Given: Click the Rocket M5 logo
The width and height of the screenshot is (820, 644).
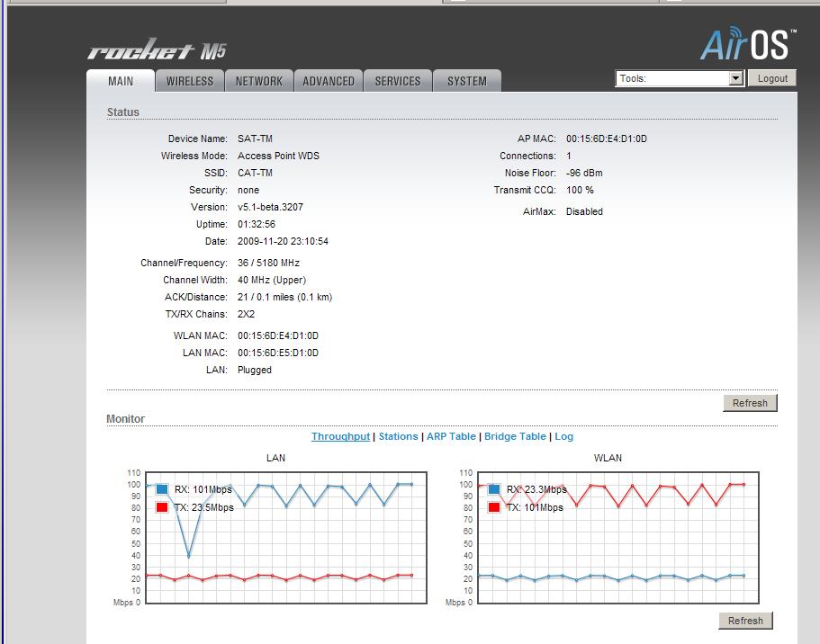Looking at the screenshot, I should [157, 50].
